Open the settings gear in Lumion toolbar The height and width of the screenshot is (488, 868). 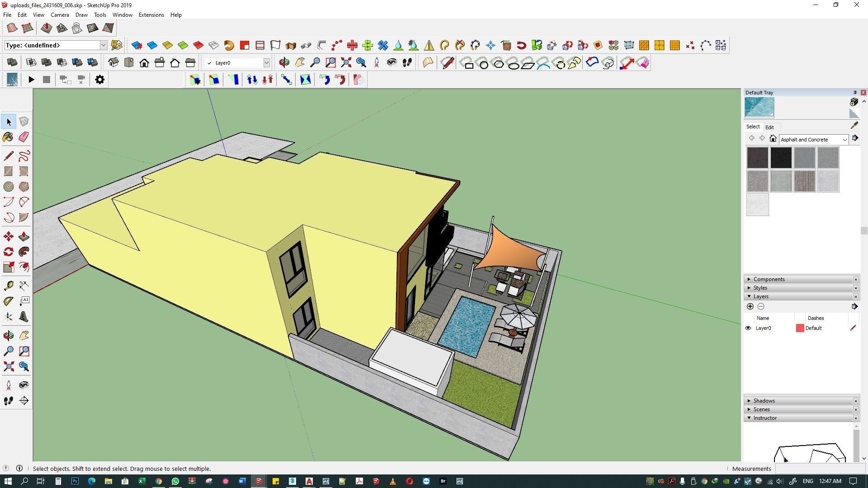99,80
